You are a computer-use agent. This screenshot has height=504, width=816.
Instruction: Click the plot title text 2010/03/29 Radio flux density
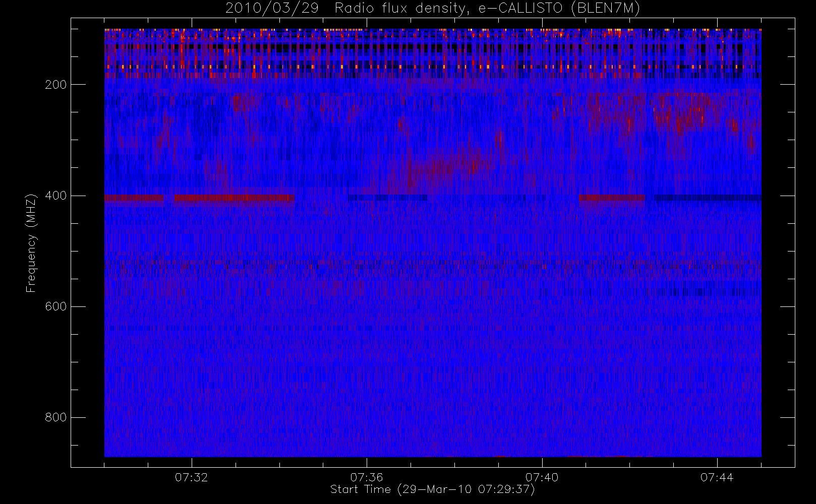pyautogui.click(x=347, y=9)
